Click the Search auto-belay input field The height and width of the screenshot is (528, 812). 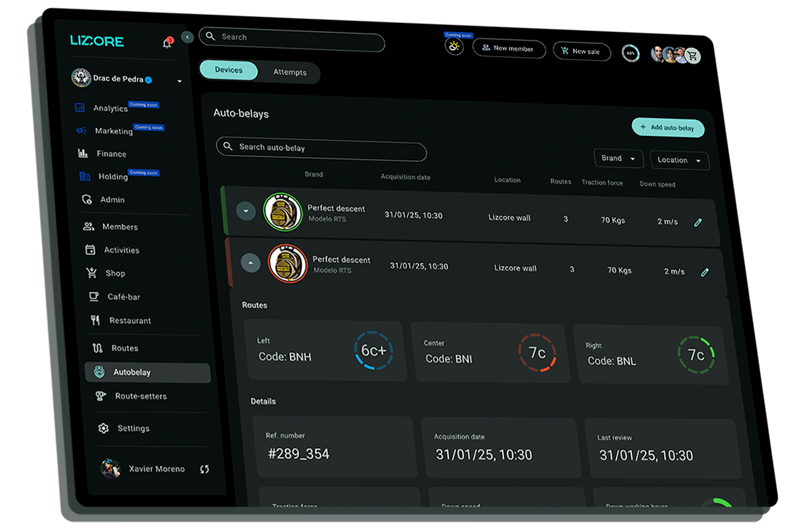[x=321, y=149]
